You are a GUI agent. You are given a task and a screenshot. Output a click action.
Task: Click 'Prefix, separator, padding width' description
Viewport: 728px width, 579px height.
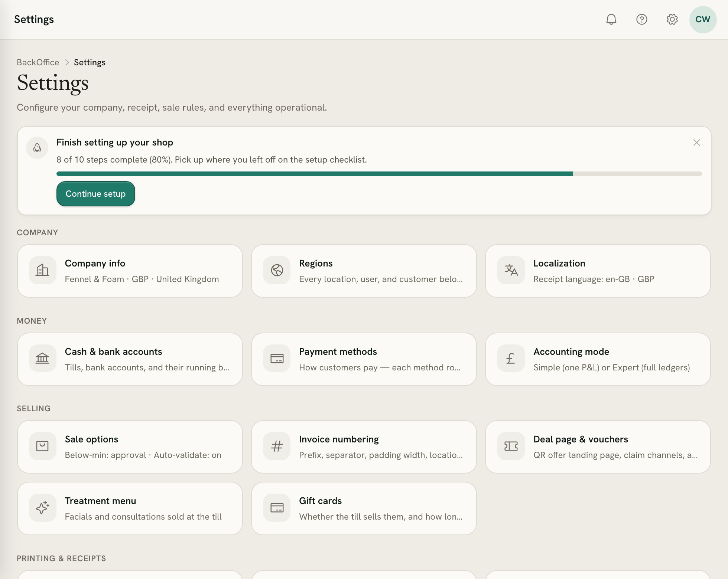click(x=381, y=455)
